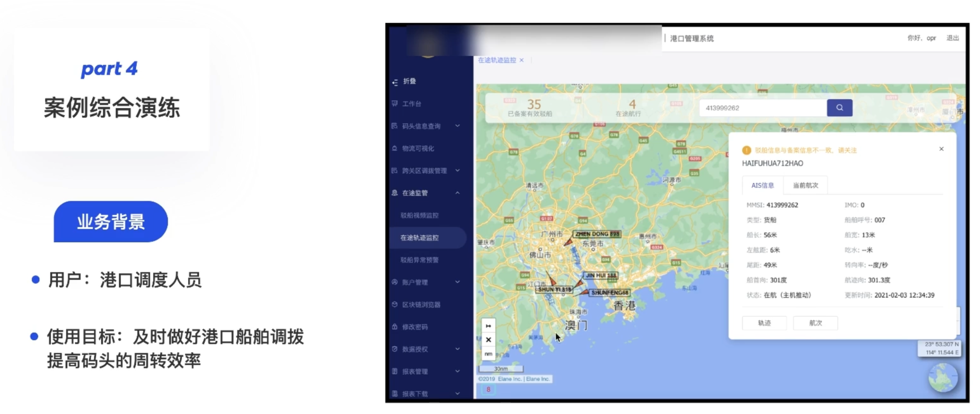Click the 报表管理 sidebar icon
Screen dimensions: 980x414
point(395,371)
